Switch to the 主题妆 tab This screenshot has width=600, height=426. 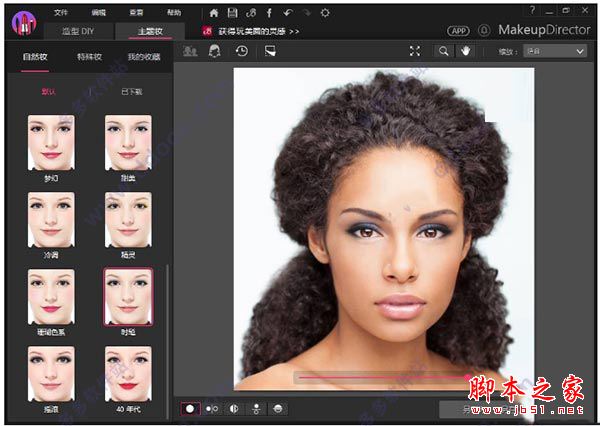[150, 31]
